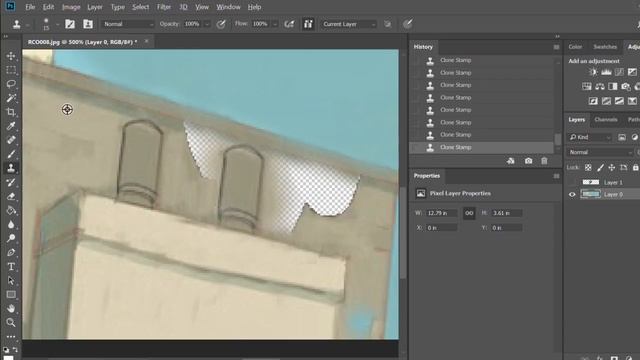The width and height of the screenshot is (640, 360).
Task: Create new snapshot in History panel
Action: click(x=529, y=161)
